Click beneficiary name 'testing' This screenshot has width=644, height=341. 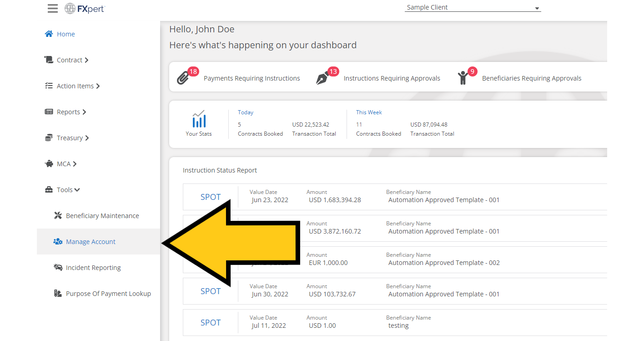tap(398, 326)
